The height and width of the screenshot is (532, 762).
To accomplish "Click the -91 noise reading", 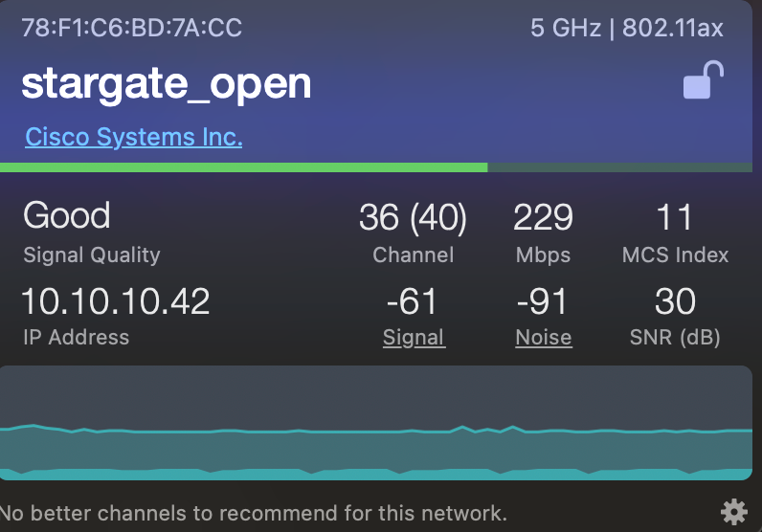I will tap(542, 301).
